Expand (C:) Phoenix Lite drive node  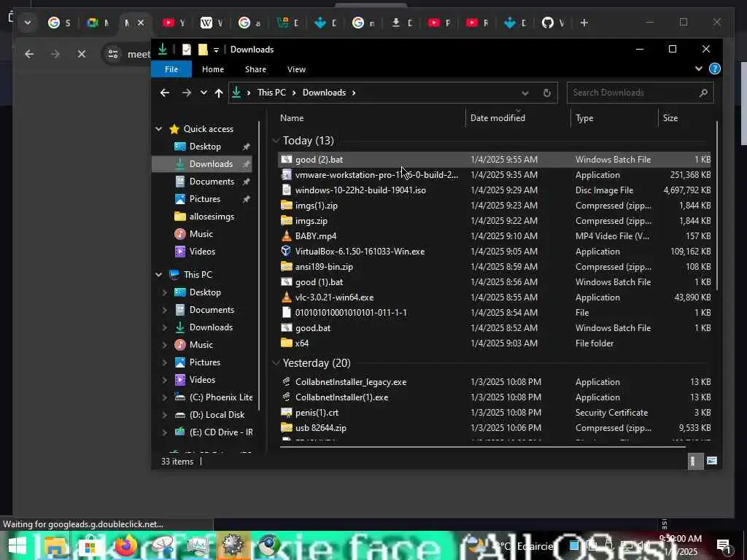pyautogui.click(x=164, y=397)
